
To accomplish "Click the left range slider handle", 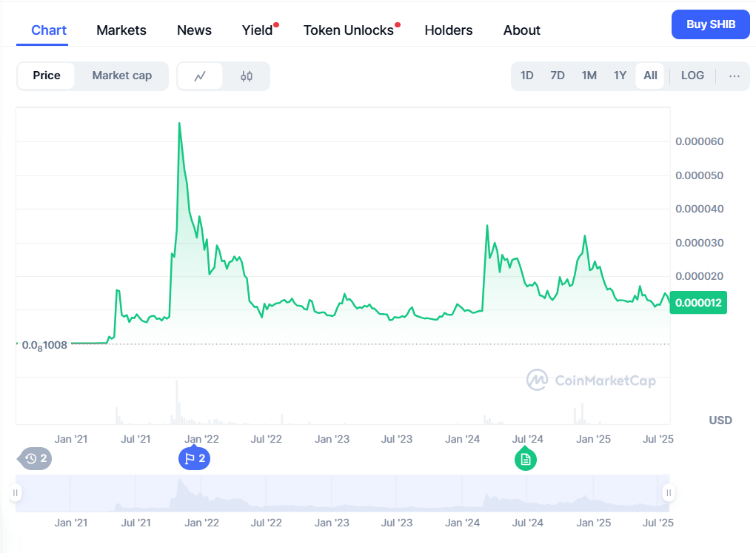I will [16, 493].
